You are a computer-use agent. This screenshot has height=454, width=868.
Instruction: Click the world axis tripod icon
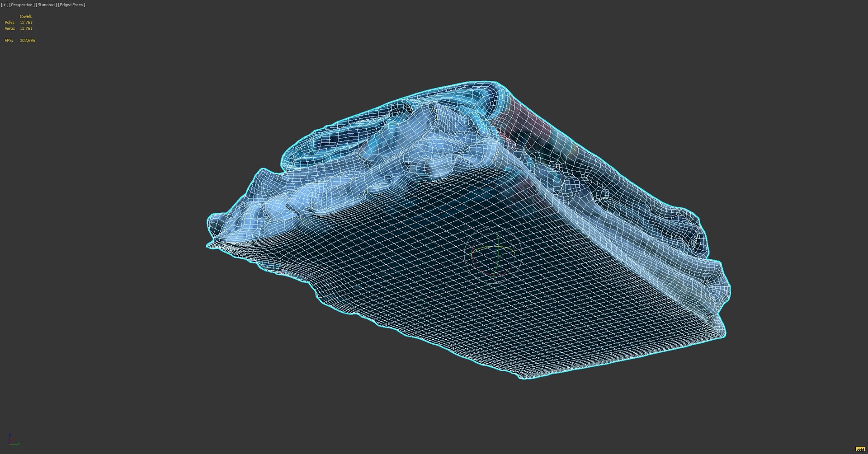(x=13, y=440)
